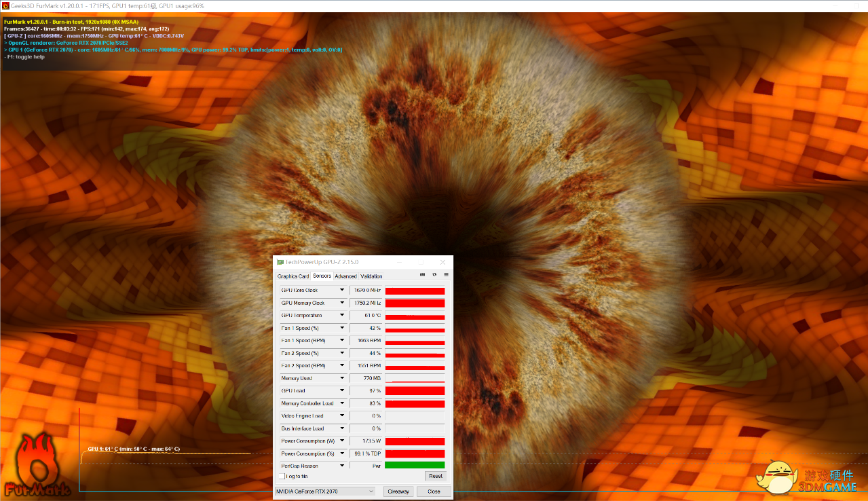Click the FurMark temperature graph label

click(x=134, y=449)
